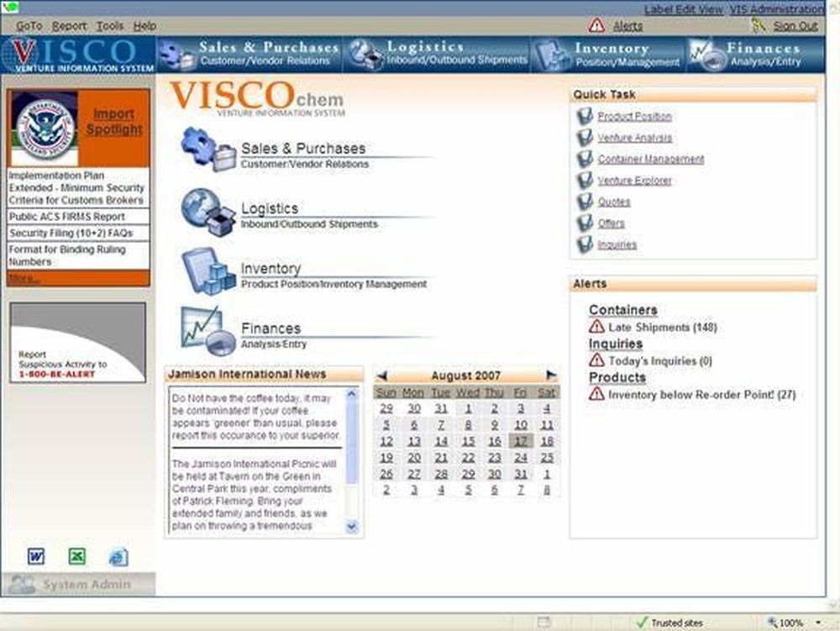Open the Word icon in the sidebar
Viewport: 840px width, 631px height.
[x=36, y=556]
